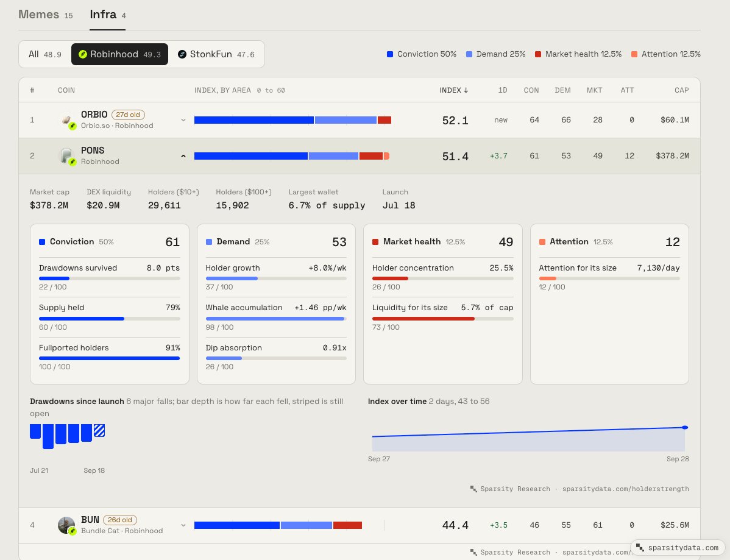Click the Holders ($10+) 29,611 value
The width and height of the screenshot is (730, 560).
[x=165, y=205]
